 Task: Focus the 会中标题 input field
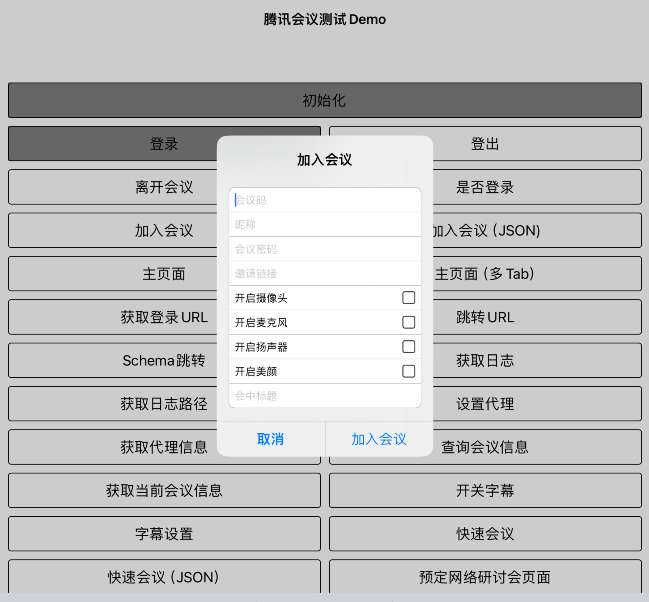tap(325, 396)
